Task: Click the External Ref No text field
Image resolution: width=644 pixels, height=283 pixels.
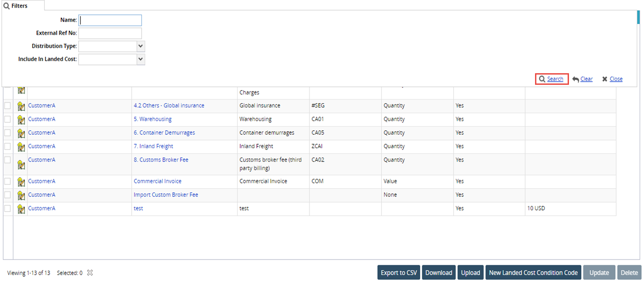Action: (110, 33)
